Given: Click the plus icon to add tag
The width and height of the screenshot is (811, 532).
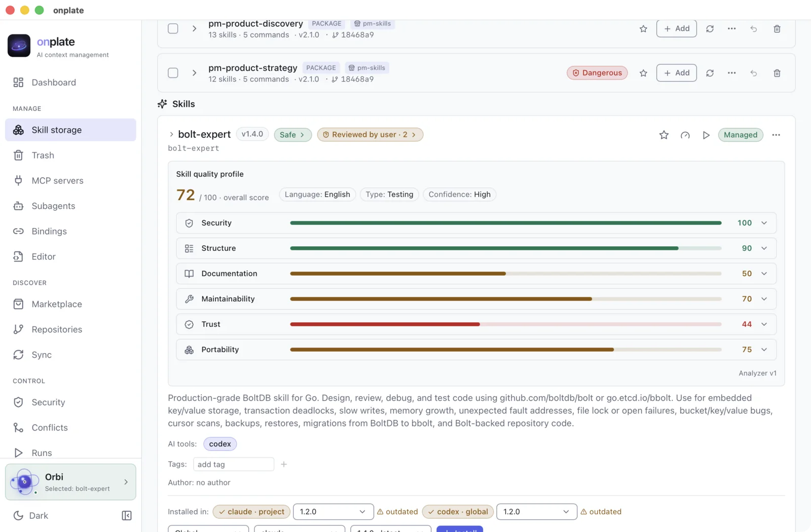Looking at the screenshot, I should pyautogui.click(x=284, y=464).
